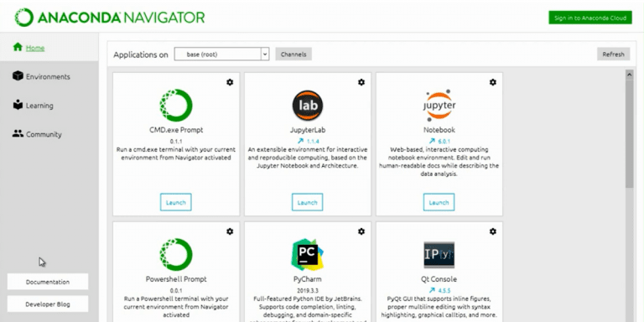This screenshot has width=644, height=322.
Task: Click the JupyterLab 1.1.4 update arrow
Action: click(300, 141)
